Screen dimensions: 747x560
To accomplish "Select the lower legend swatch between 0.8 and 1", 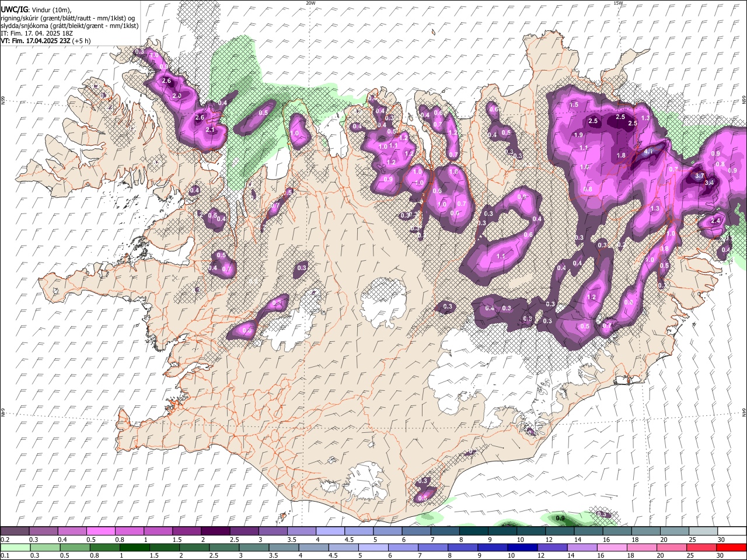I will [x=104, y=547].
